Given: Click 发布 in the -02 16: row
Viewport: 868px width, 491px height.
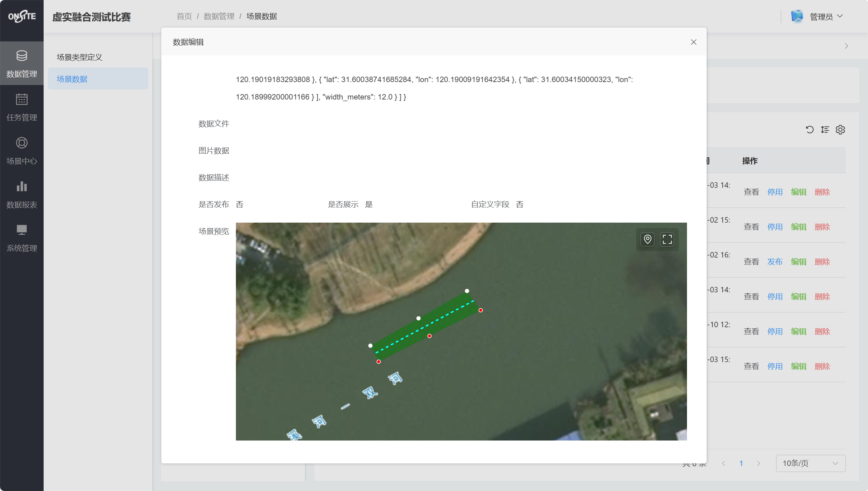Looking at the screenshot, I should (x=775, y=262).
